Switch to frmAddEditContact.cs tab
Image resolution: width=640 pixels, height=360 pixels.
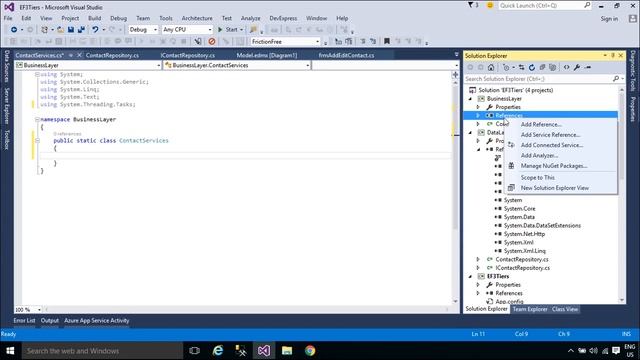coord(346,55)
